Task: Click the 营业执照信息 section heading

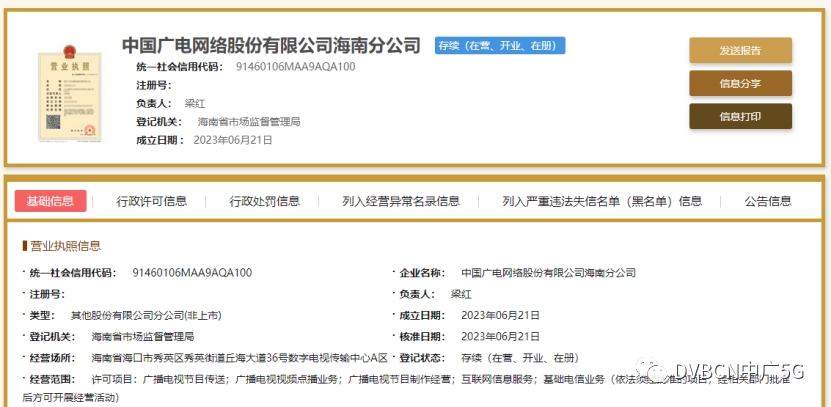Action: click(x=65, y=246)
